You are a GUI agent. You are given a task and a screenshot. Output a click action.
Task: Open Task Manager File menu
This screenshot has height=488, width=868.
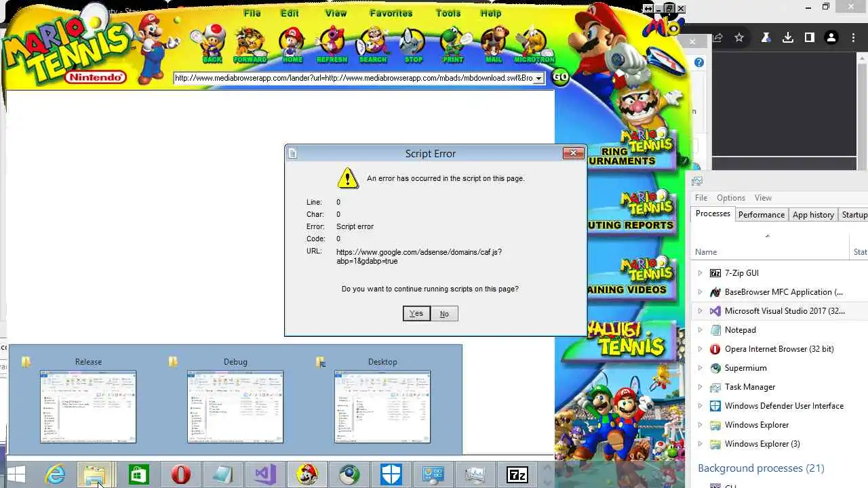pyautogui.click(x=701, y=198)
